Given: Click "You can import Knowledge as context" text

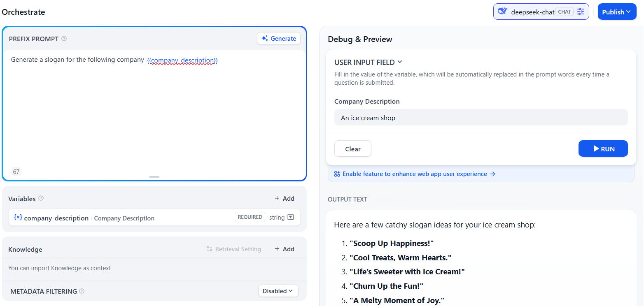Looking at the screenshot, I should coord(60,268).
